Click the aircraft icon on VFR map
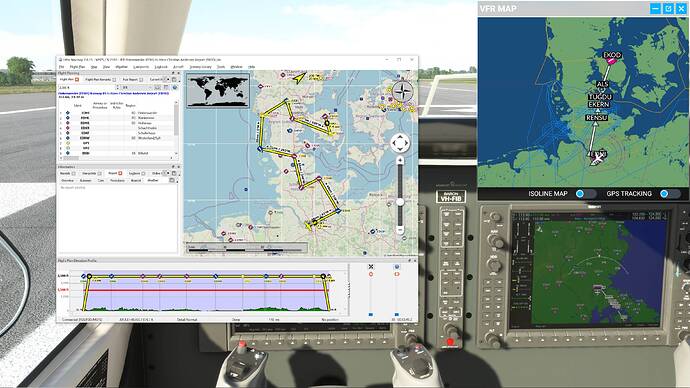The width and height of the screenshot is (690, 388). 597,158
